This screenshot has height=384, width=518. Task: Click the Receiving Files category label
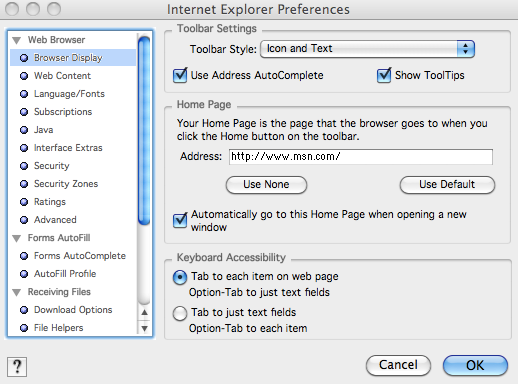click(x=59, y=292)
